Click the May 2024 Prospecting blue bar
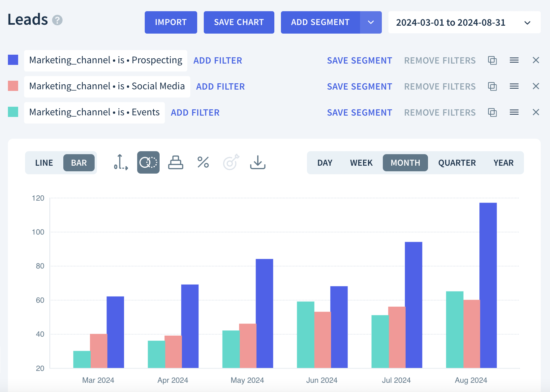Screen dimensions: 550x392 point(265,313)
